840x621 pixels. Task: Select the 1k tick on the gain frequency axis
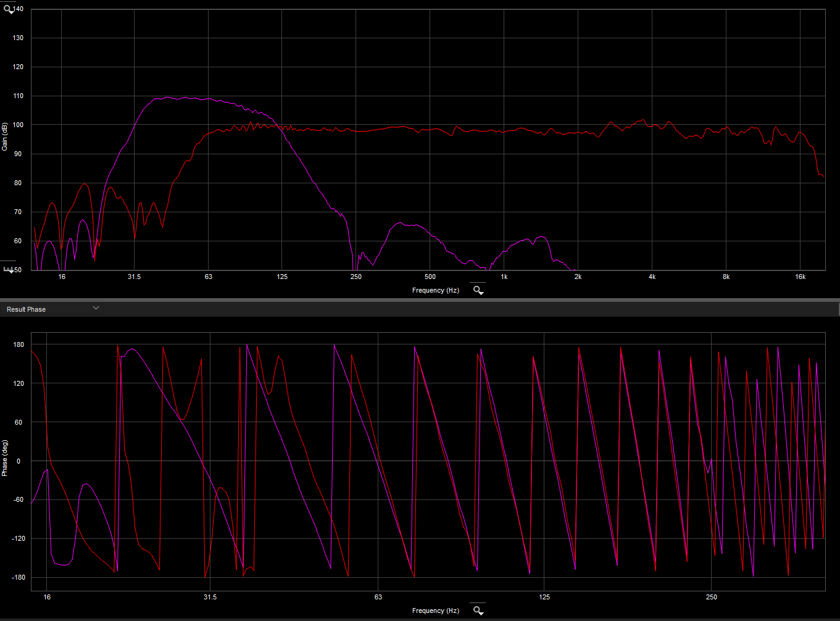click(x=504, y=277)
